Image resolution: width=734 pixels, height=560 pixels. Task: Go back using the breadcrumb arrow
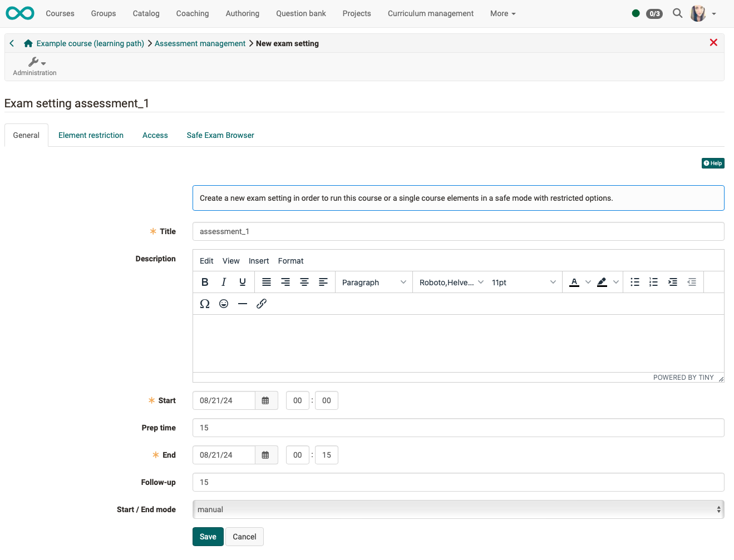click(x=12, y=43)
